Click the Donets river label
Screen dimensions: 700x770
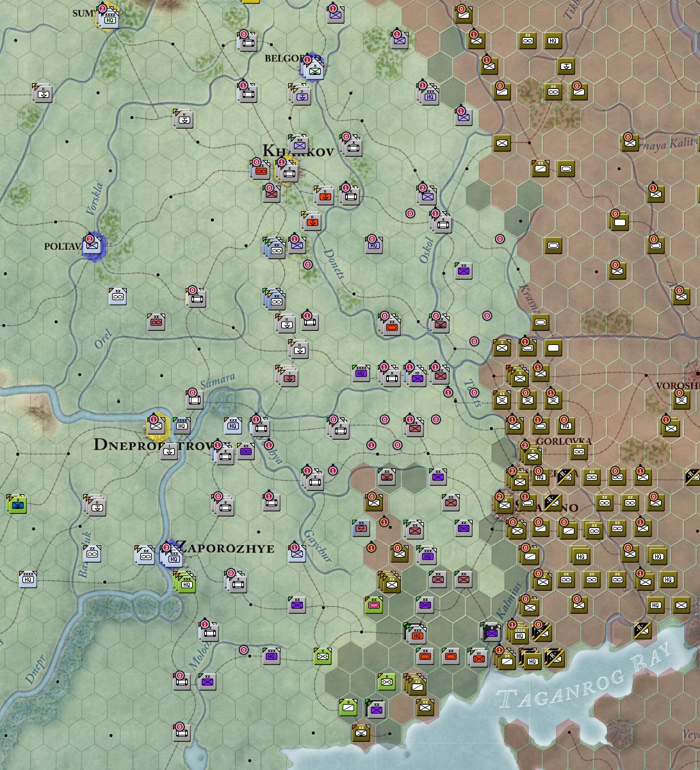333,264
